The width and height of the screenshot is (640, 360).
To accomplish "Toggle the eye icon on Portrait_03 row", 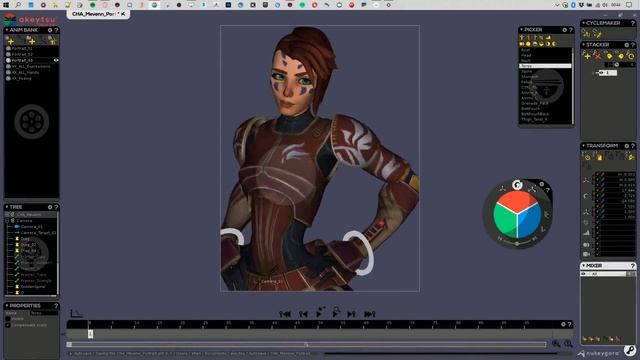I will [x=56, y=60].
